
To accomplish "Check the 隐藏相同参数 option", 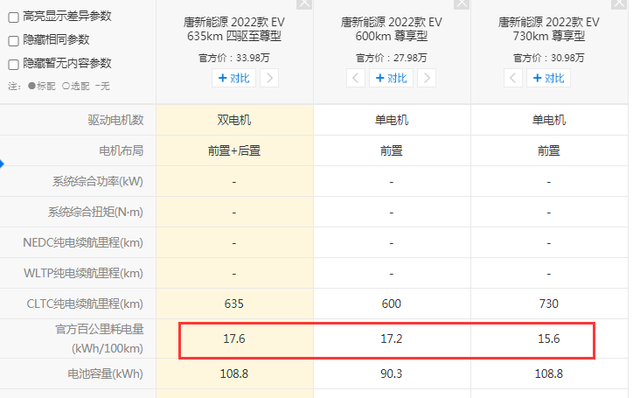I will point(13,41).
